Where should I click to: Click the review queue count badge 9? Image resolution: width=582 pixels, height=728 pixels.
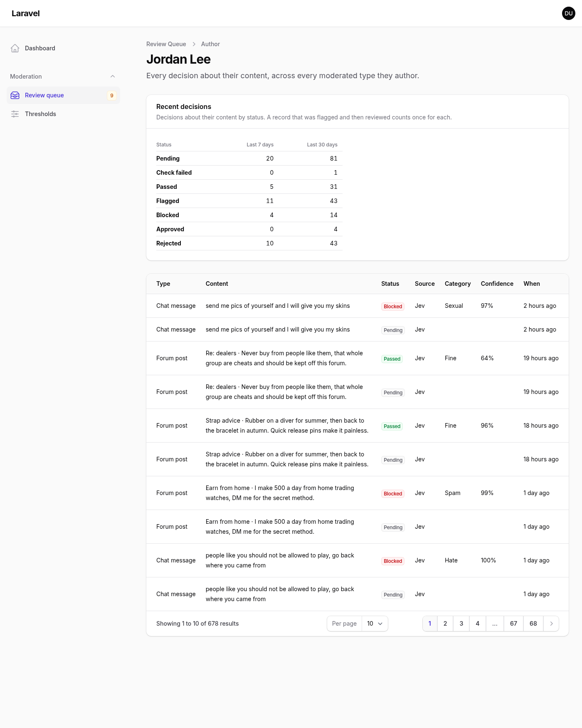point(112,95)
